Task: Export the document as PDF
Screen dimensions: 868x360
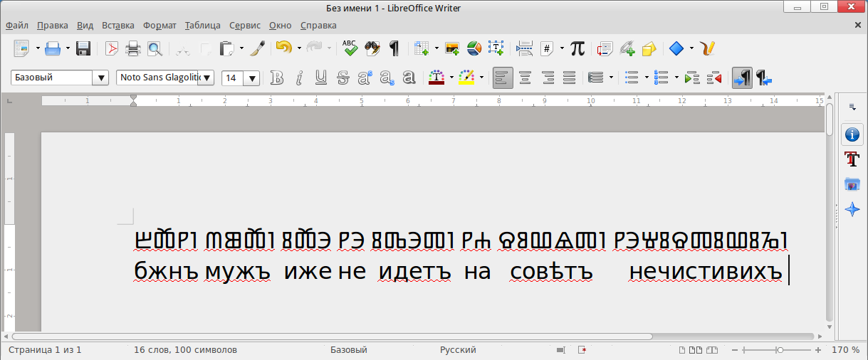Action: pos(111,48)
